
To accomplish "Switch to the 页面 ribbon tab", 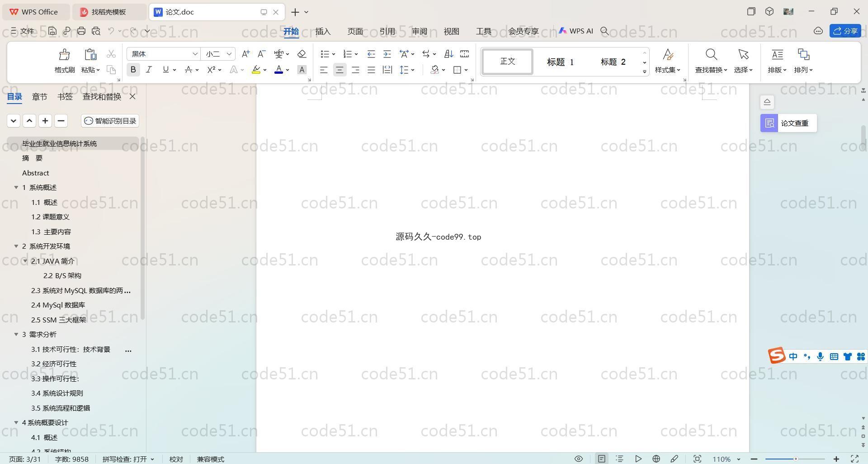I will [x=355, y=31].
